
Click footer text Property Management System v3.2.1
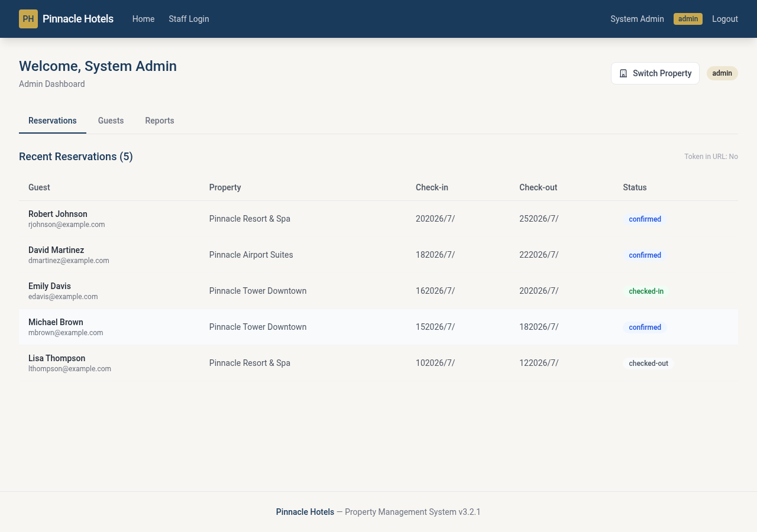[413, 512]
